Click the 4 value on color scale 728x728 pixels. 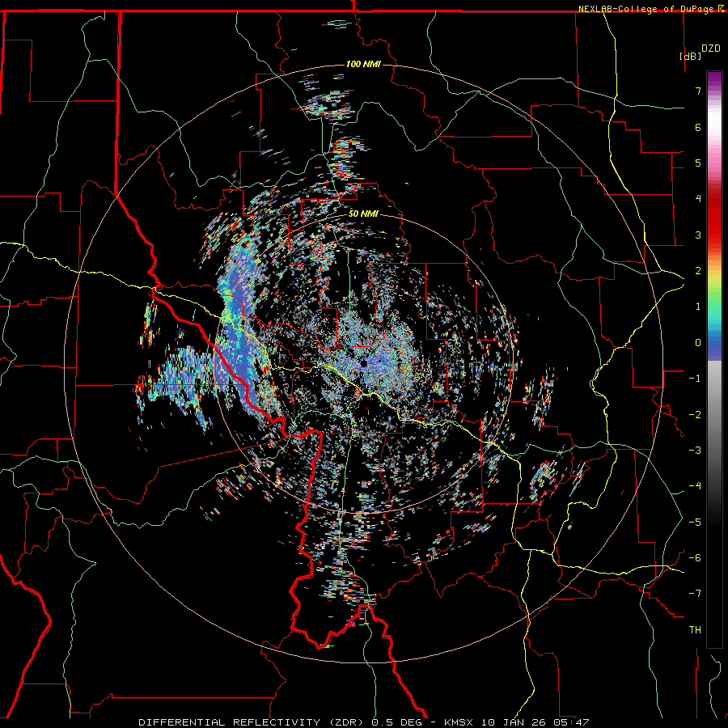698,199
